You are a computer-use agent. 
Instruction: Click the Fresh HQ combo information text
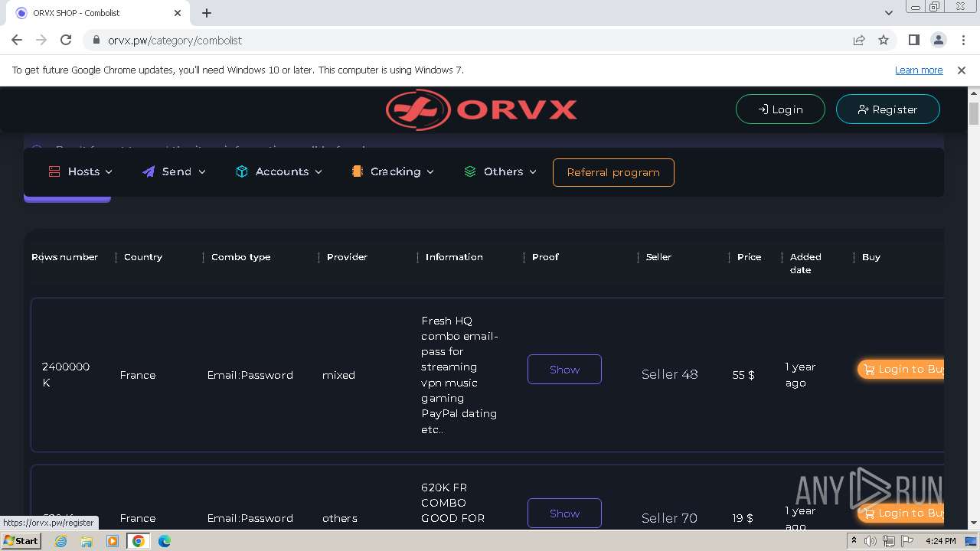coord(459,375)
